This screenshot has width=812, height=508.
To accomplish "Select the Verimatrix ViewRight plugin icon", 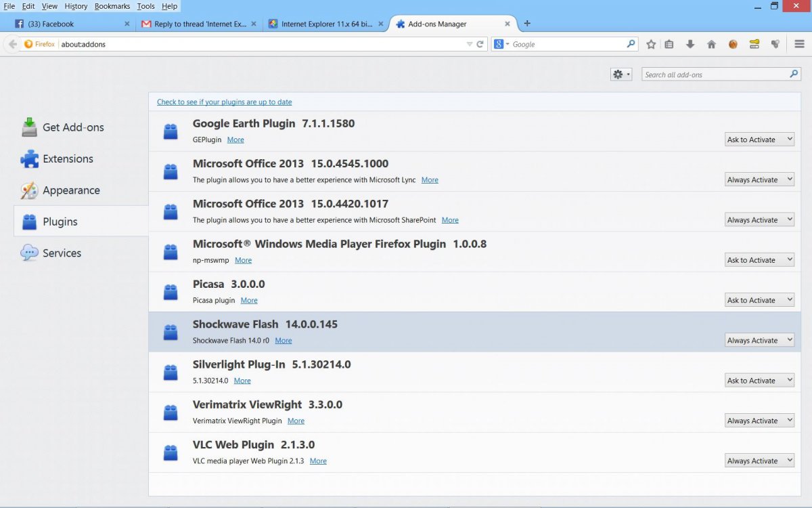I will (171, 412).
